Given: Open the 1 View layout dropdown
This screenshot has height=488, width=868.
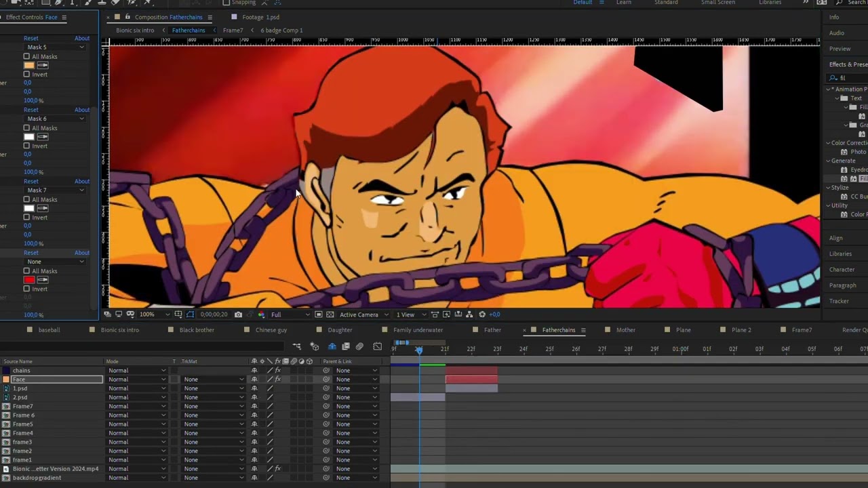Looking at the screenshot, I should point(411,314).
